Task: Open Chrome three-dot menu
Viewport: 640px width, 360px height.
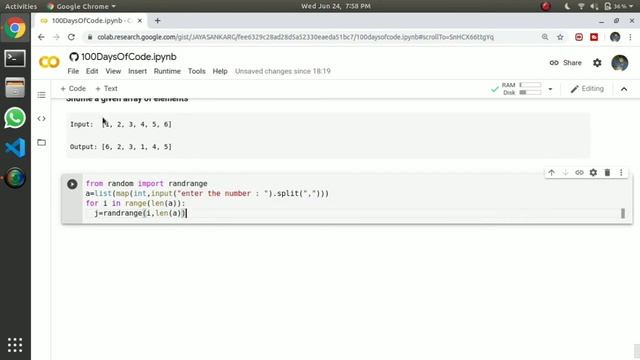Action: coord(630,37)
